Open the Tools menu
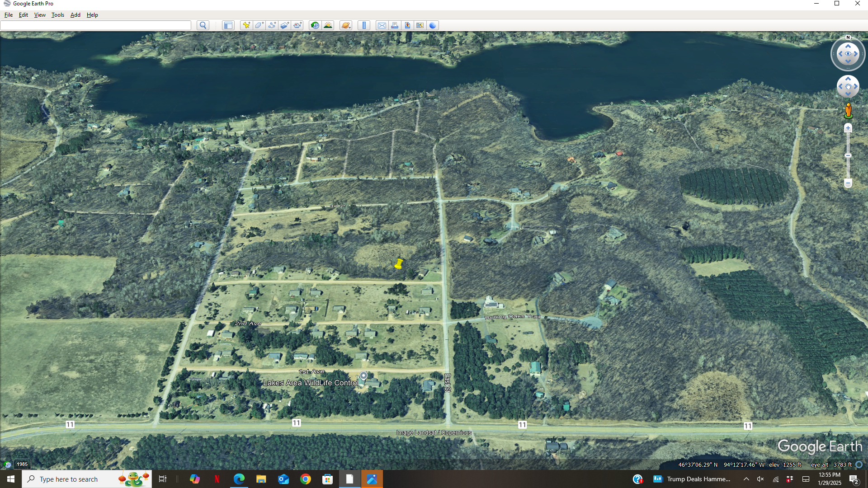Viewport: 868px width, 488px height. coord(57,15)
